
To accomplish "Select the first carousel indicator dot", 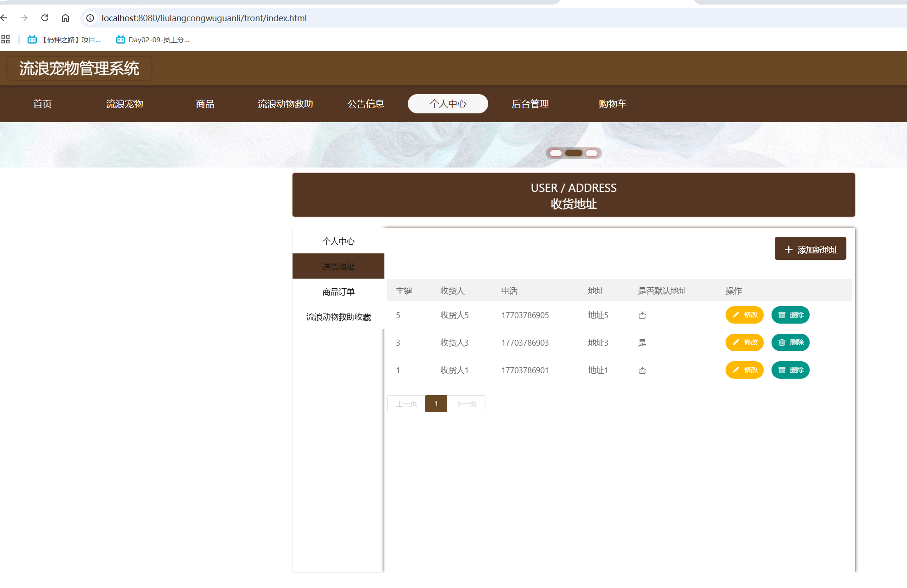I will point(556,153).
